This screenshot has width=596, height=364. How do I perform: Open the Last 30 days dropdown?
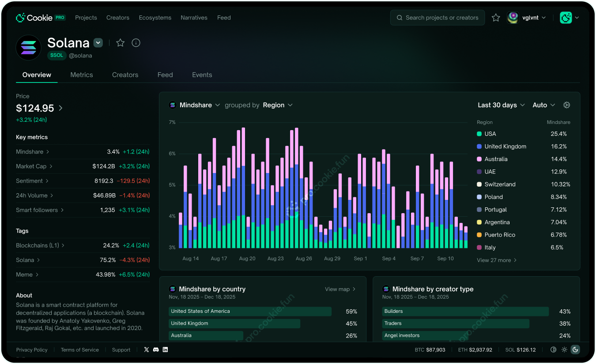502,105
